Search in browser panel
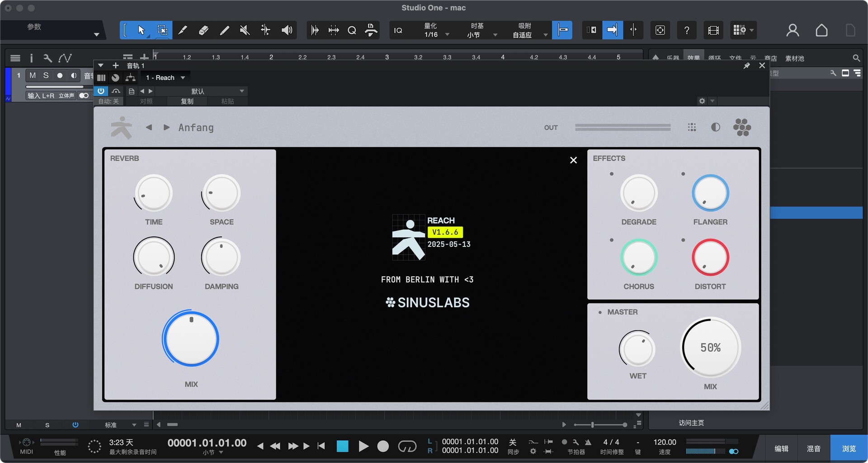The height and width of the screenshot is (463, 868). click(x=856, y=58)
